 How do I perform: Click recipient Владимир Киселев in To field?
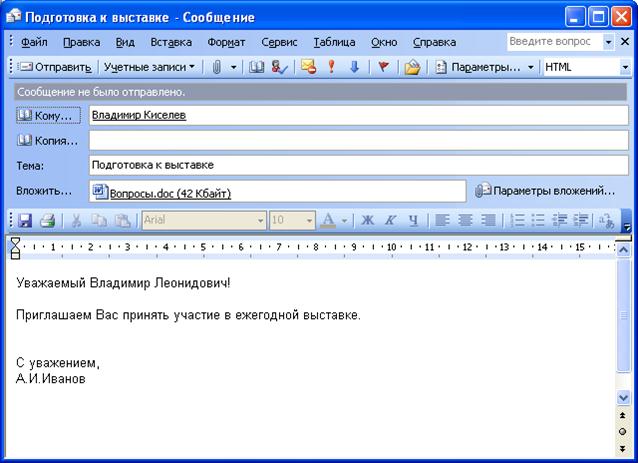[x=139, y=116]
